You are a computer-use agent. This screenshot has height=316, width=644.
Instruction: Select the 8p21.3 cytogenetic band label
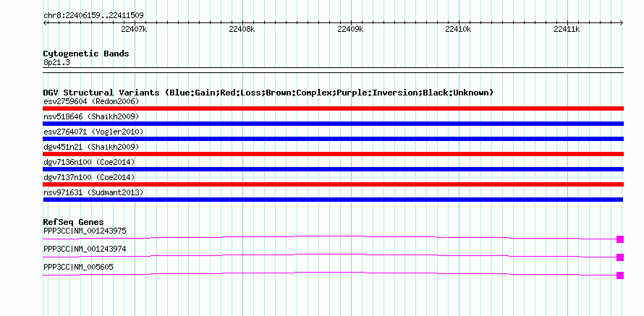(56, 62)
